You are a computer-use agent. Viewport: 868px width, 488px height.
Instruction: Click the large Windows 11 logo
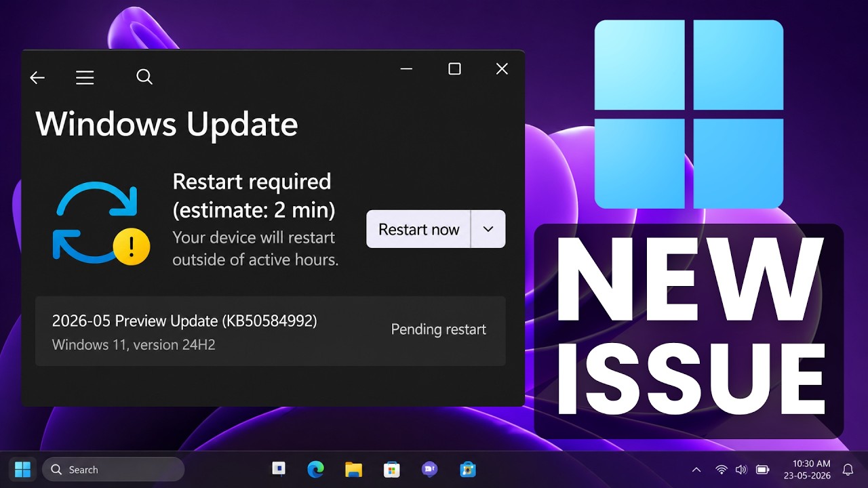(689, 114)
